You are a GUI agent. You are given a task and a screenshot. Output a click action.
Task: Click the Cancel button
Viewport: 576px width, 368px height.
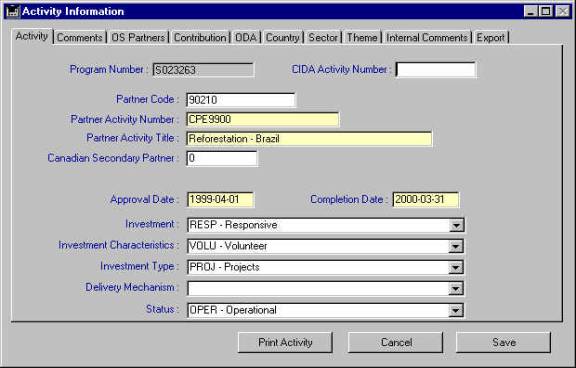pyautogui.click(x=396, y=342)
